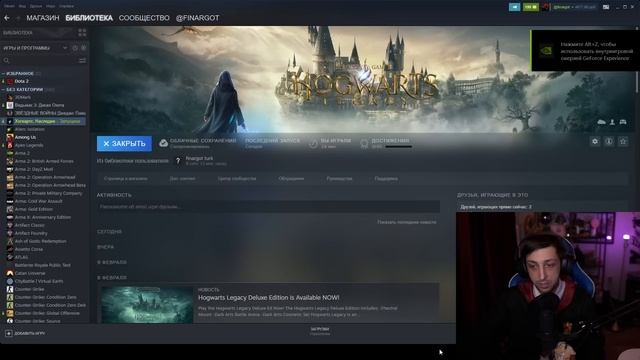Select Apex Legends in the library
640x360 pixels.
click(29, 145)
